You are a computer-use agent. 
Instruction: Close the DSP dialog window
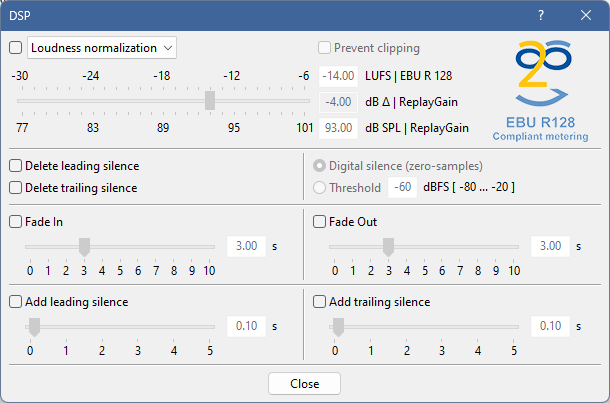[586, 15]
